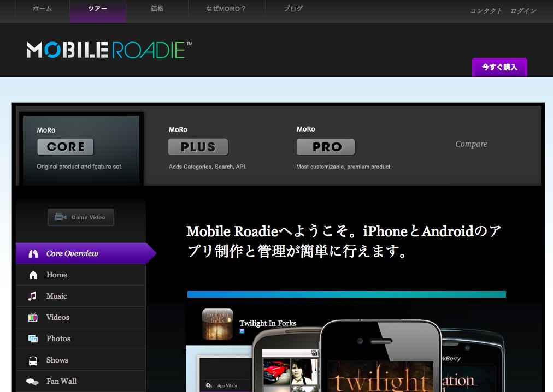Switch to the MoRo PRO product tab
The height and width of the screenshot is (392, 553).
pyautogui.click(x=344, y=148)
